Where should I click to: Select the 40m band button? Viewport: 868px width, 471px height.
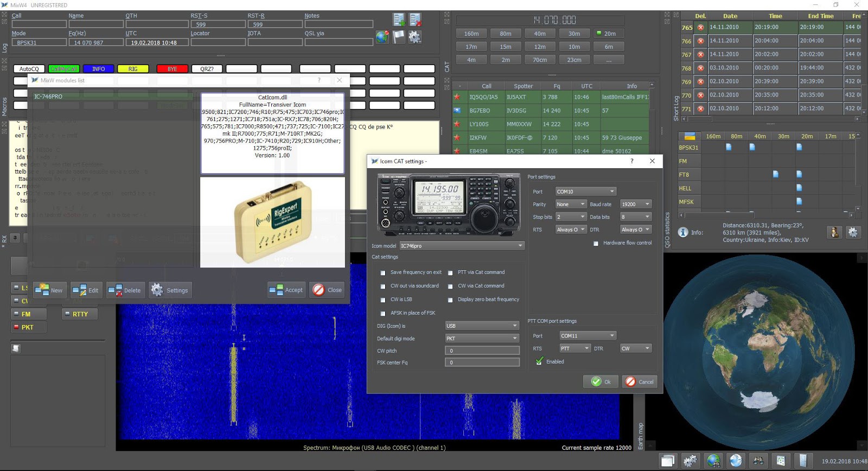[x=540, y=34]
